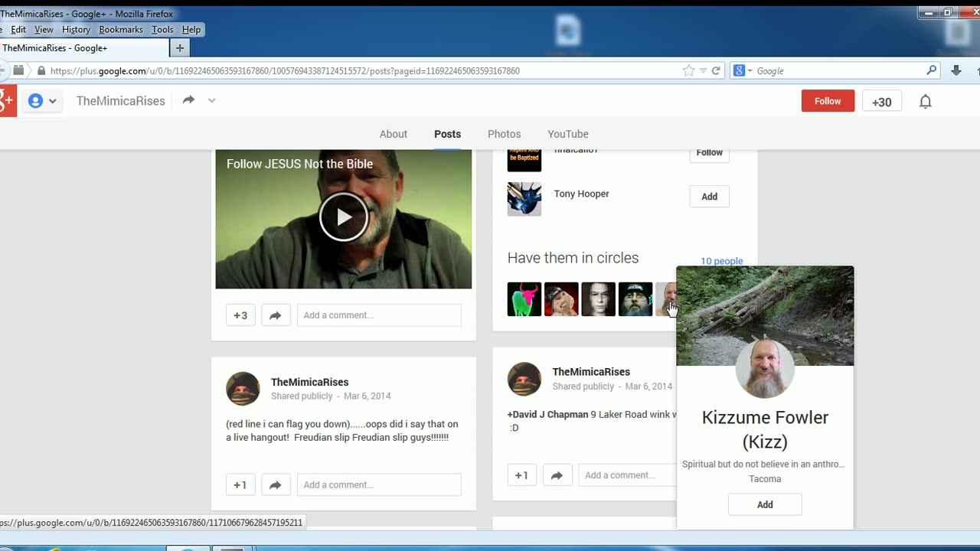The width and height of the screenshot is (980, 551).
Task: Click Kizzume Fowler (Kizz) name in card
Action: (765, 429)
